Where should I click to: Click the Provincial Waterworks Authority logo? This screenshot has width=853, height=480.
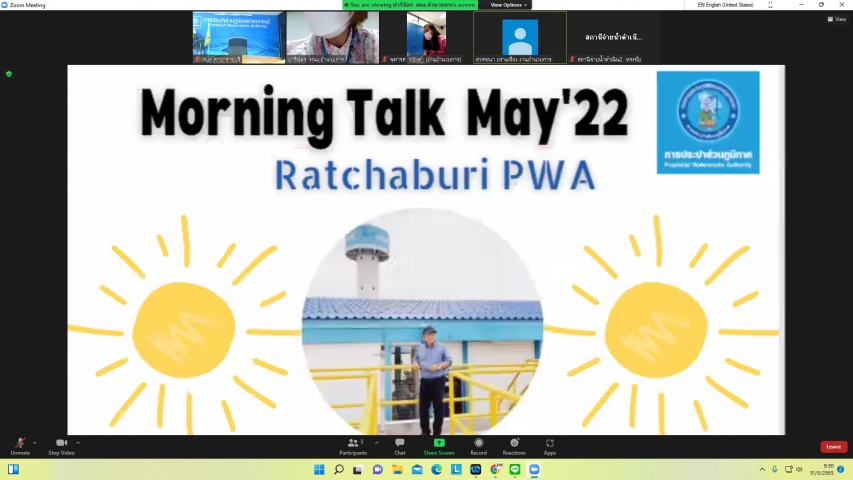[708, 122]
